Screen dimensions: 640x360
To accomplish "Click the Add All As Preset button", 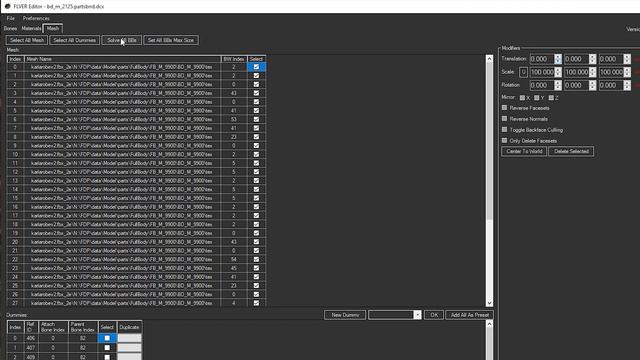I will pyautogui.click(x=469, y=315).
